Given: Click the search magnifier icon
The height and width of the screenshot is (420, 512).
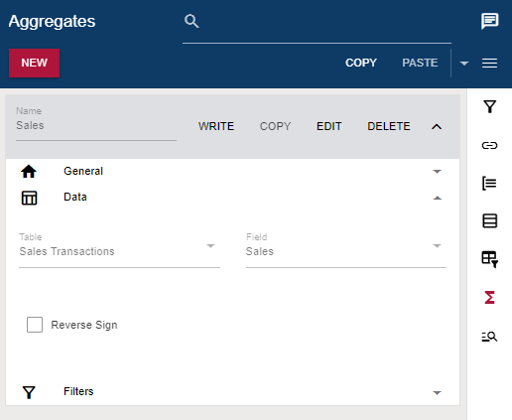Looking at the screenshot, I should tap(192, 21).
